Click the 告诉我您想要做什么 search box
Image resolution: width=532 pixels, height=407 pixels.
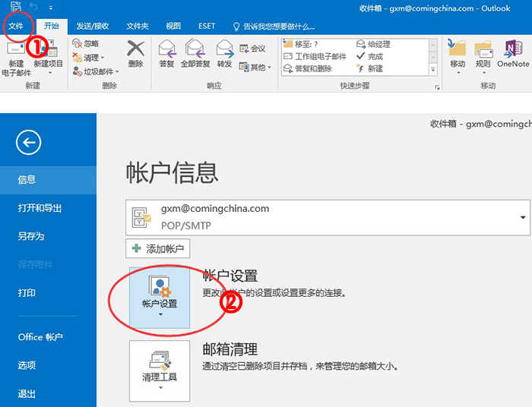click(280, 26)
